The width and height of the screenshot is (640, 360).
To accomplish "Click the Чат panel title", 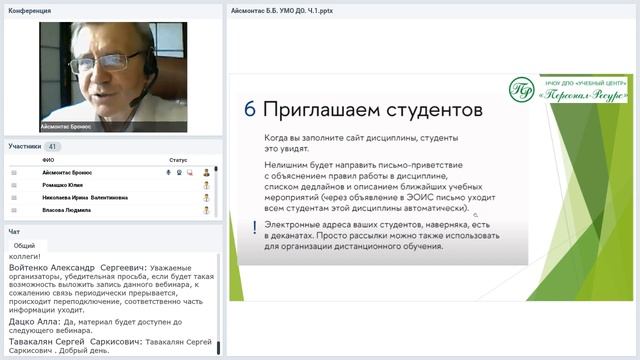I will [14, 231].
